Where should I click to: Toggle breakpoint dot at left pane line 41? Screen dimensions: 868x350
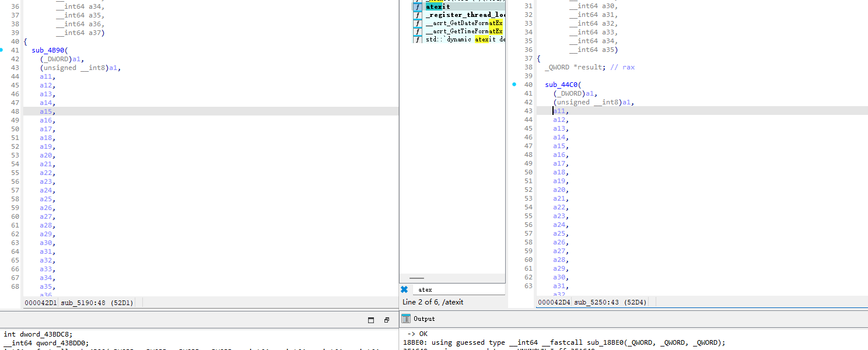(x=2, y=50)
